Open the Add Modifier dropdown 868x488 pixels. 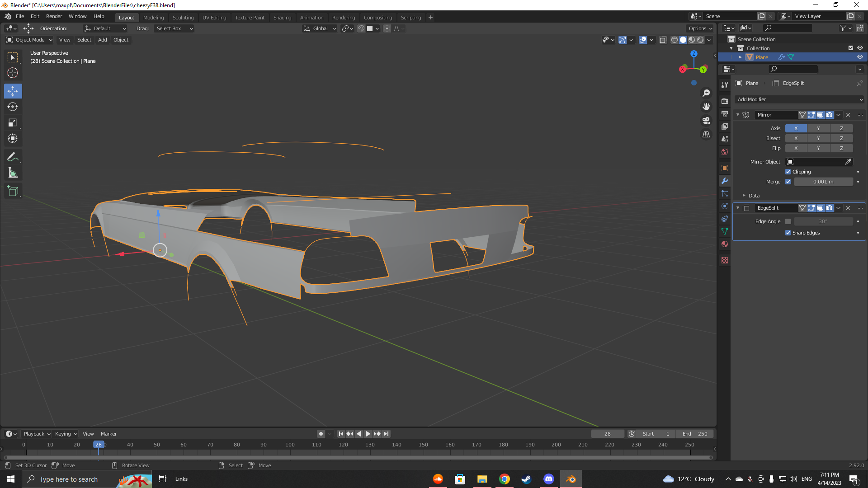click(799, 99)
